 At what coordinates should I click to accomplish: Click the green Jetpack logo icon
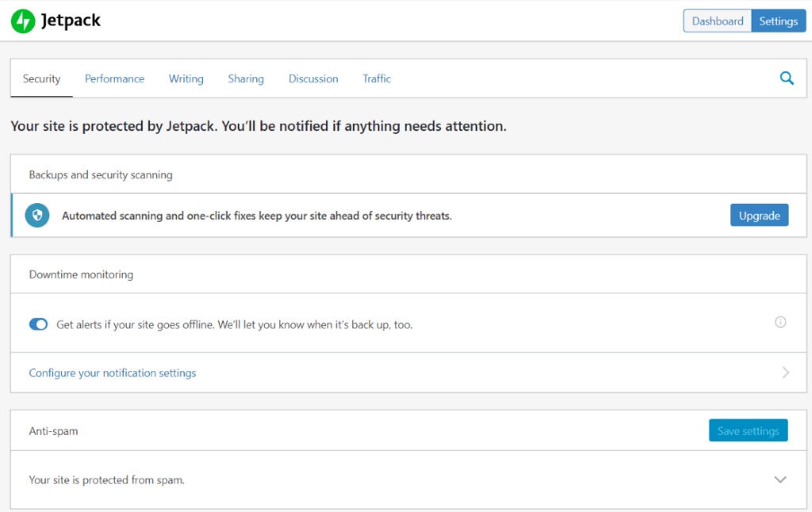point(21,21)
